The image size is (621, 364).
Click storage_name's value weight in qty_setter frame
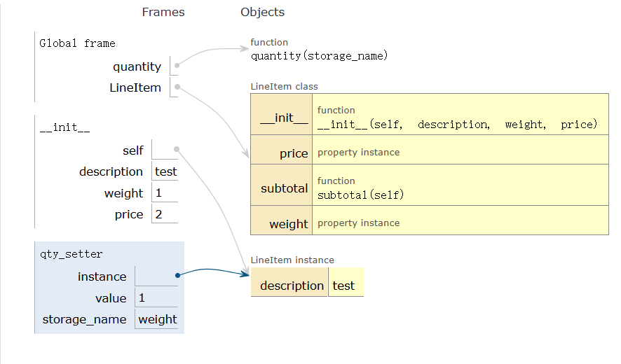pyautogui.click(x=158, y=319)
